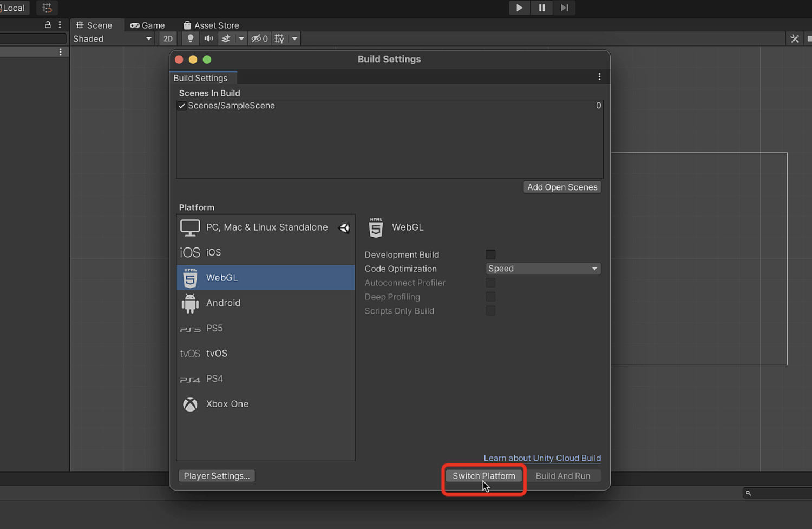The image size is (812, 529).
Task: Switch to the Game tab
Action: [147, 25]
